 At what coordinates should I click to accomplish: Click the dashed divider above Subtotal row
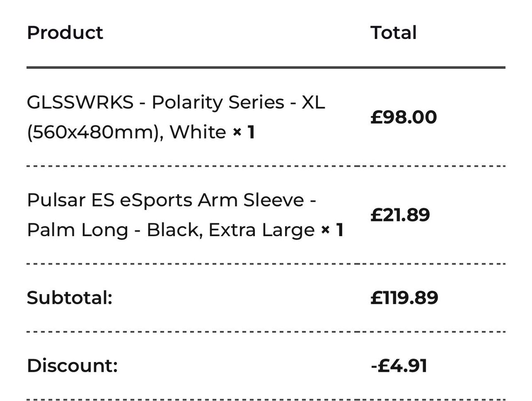(266, 264)
